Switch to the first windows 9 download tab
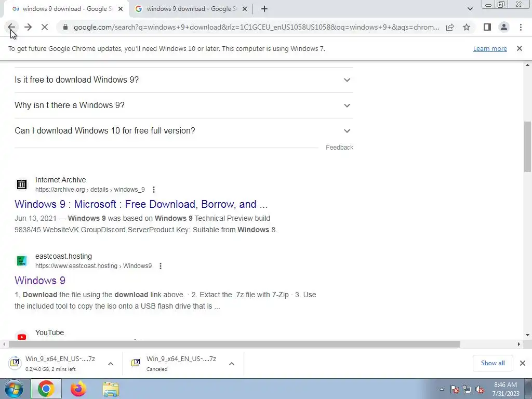 (67, 9)
